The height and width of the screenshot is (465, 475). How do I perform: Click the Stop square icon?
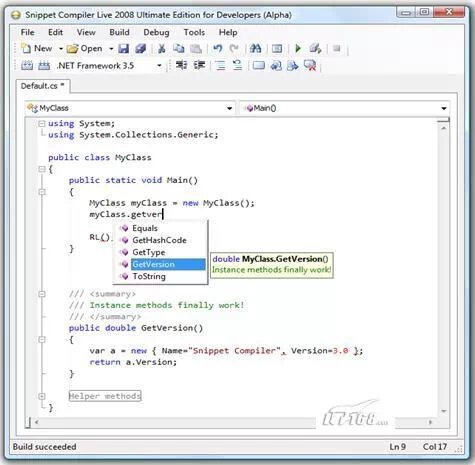(x=337, y=49)
